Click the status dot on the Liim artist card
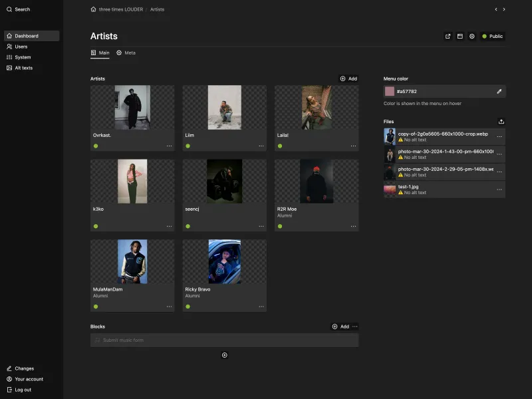This screenshot has height=399, width=532. (x=188, y=144)
